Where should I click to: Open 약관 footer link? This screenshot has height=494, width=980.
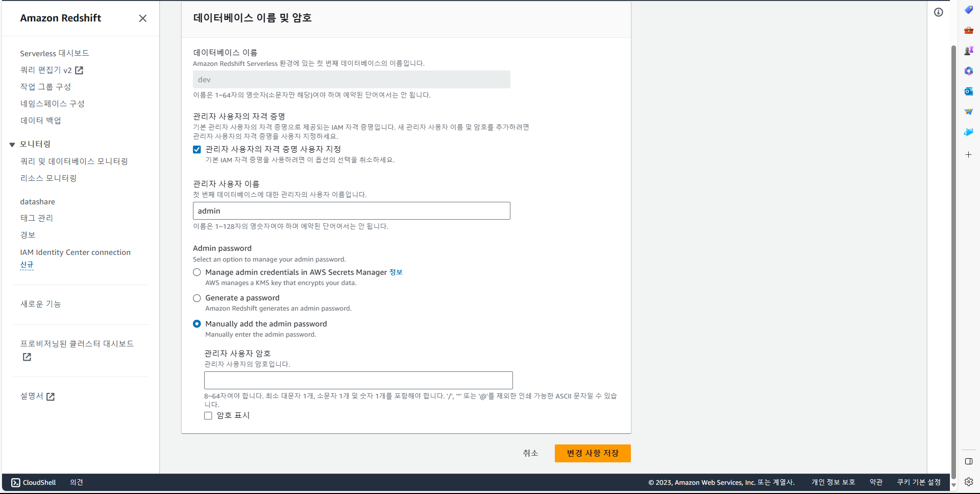pyautogui.click(x=876, y=482)
